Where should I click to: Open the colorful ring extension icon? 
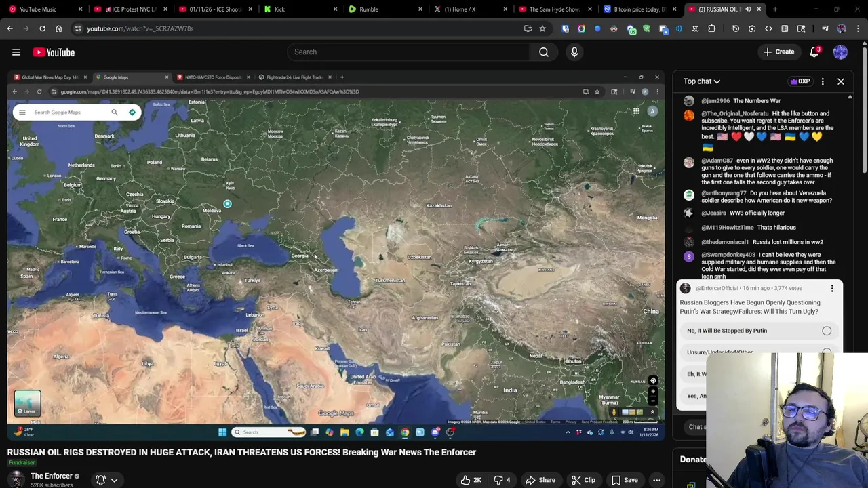[x=581, y=28]
